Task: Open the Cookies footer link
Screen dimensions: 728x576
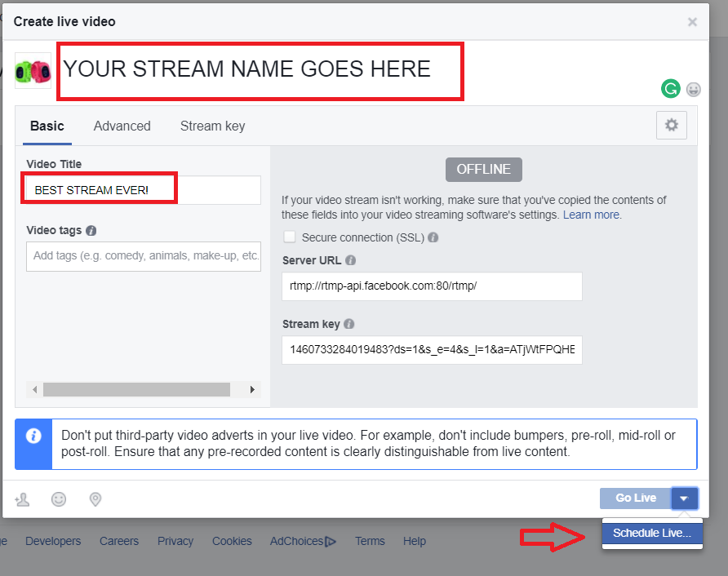Action: tap(232, 541)
